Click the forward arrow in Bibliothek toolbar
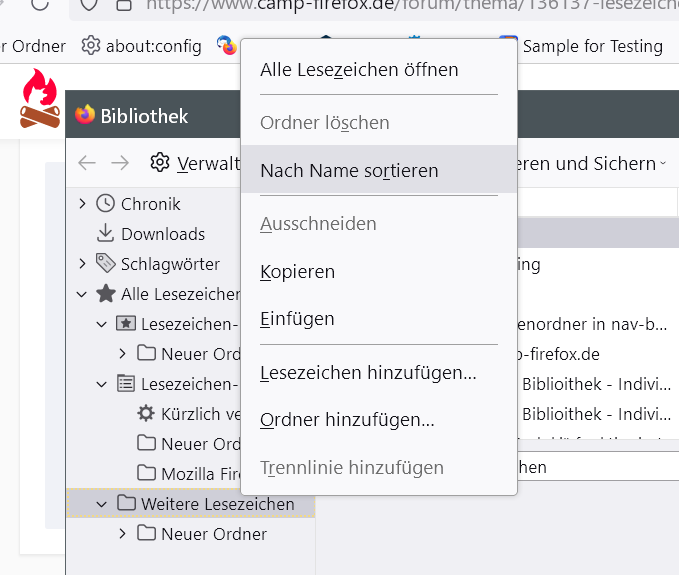The height and width of the screenshot is (575, 679). pyautogui.click(x=120, y=163)
